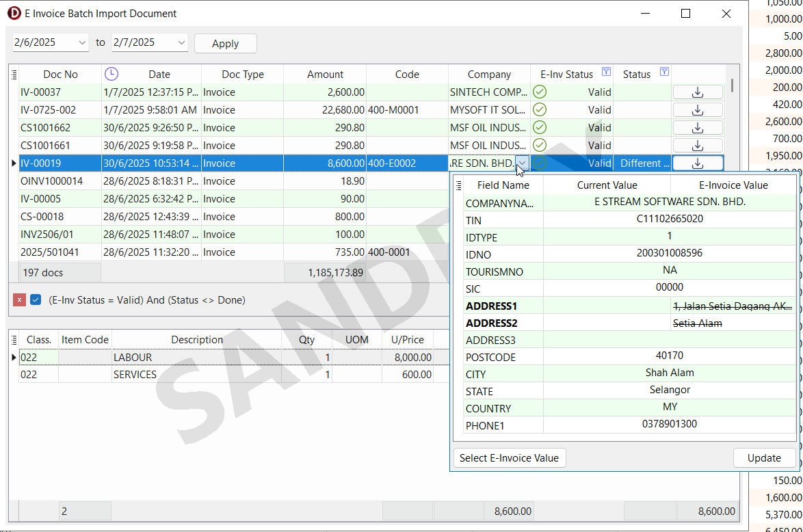Open the end date 2/7/2025 dropdown
The height and width of the screenshot is (532, 803).
[x=181, y=42]
